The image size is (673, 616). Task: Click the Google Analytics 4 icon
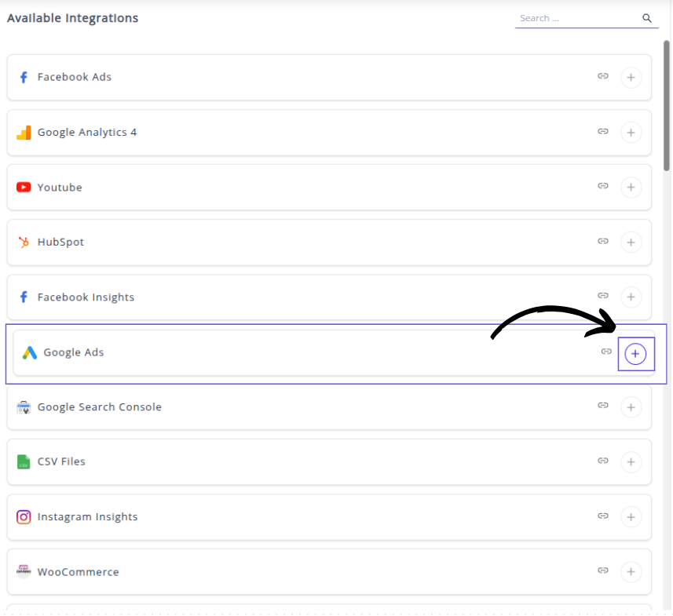[24, 132]
